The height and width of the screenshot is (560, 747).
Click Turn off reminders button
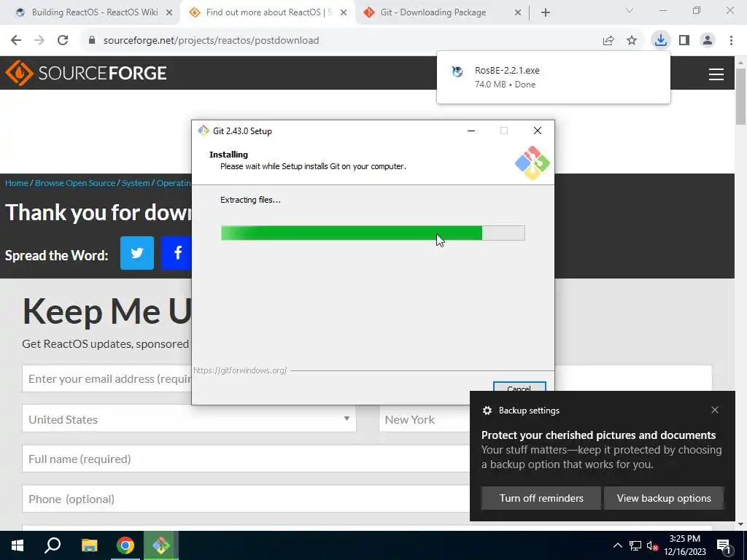point(541,498)
